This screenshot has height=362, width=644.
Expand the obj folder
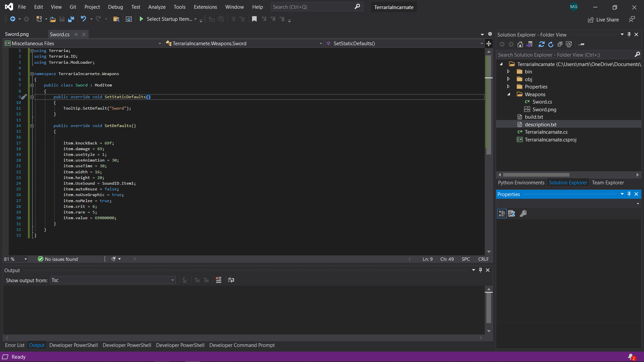point(508,79)
